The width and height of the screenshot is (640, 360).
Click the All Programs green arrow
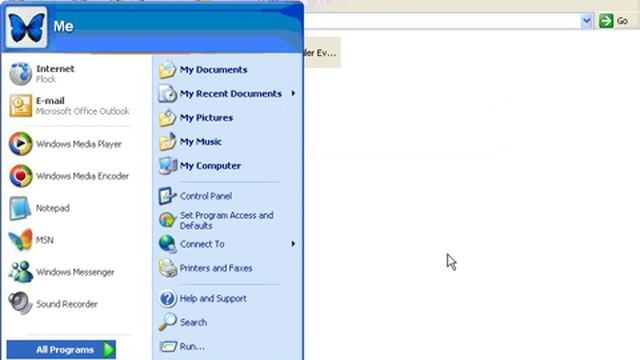[x=109, y=350]
